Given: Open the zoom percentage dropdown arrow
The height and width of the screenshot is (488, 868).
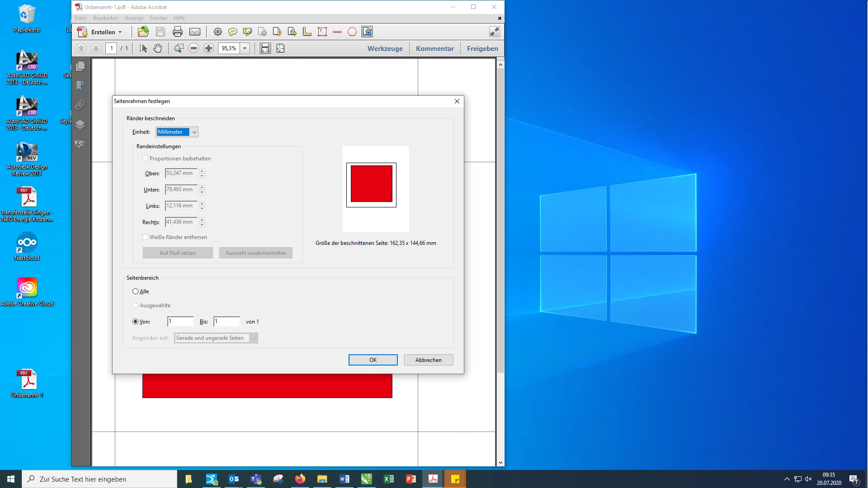Looking at the screenshot, I should 245,48.
